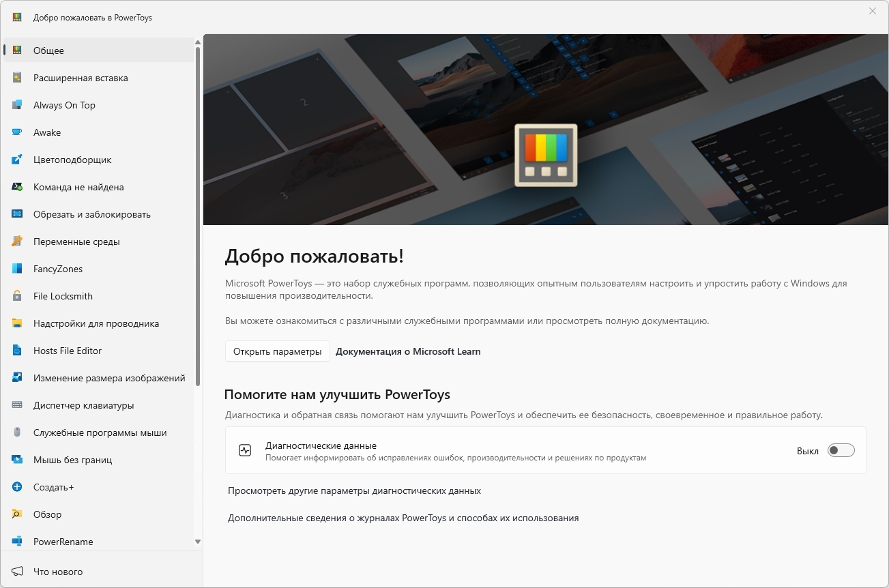Open the Команда не найдена page
This screenshot has height=588, width=889.
pyautogui.click(x=98, y=187)
